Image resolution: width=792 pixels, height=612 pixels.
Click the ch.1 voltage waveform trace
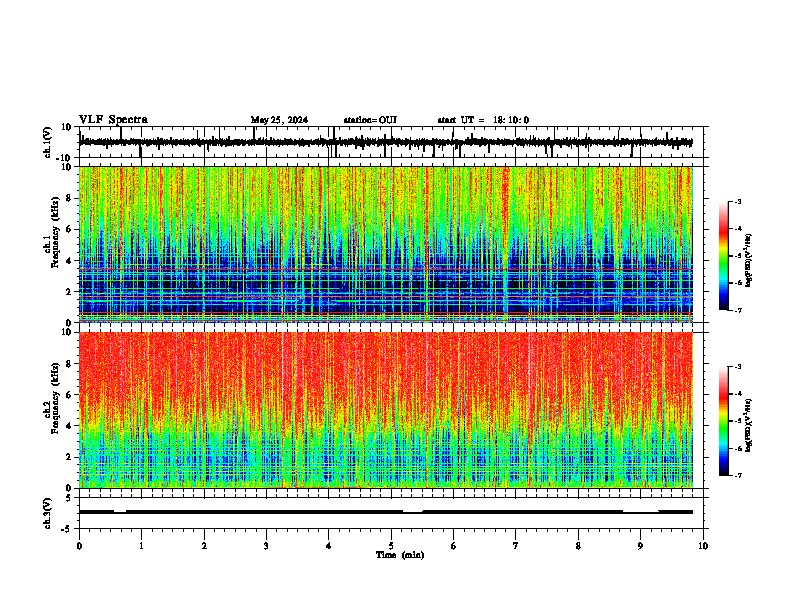(385, 142)
